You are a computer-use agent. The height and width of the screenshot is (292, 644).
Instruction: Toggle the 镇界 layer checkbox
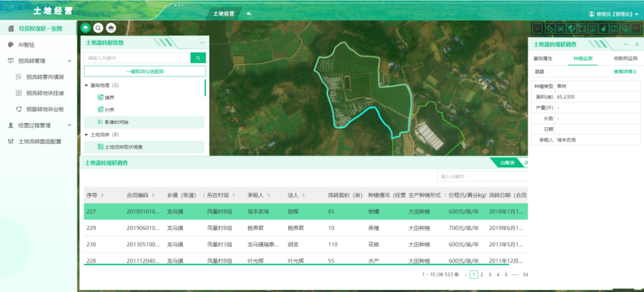(100, 97)
